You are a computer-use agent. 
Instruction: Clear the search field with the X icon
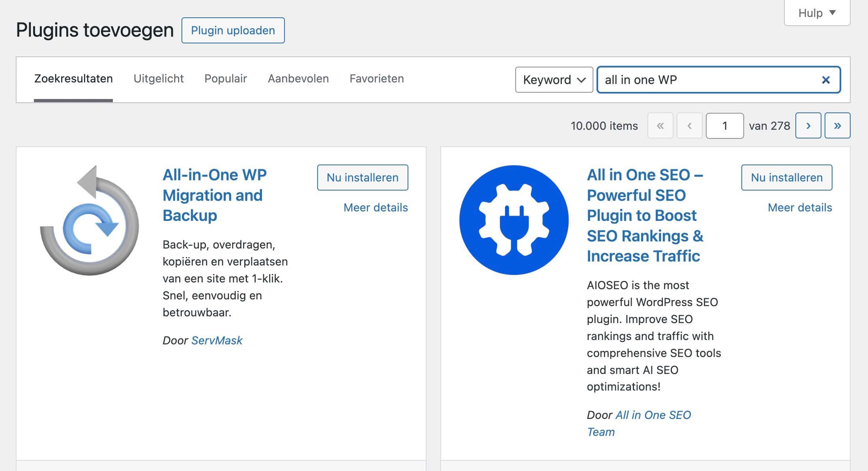[x=825, y=80]
